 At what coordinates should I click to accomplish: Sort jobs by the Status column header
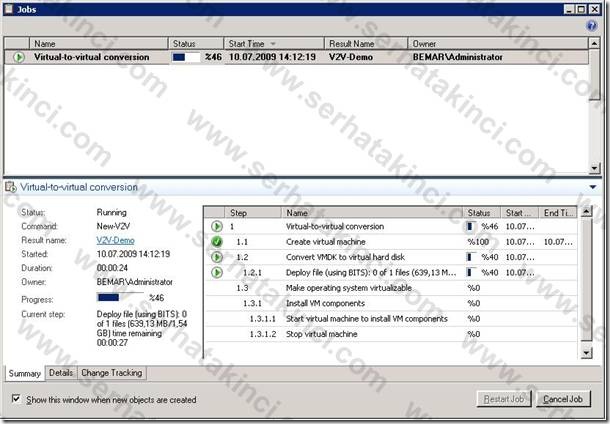pos(196,44)
